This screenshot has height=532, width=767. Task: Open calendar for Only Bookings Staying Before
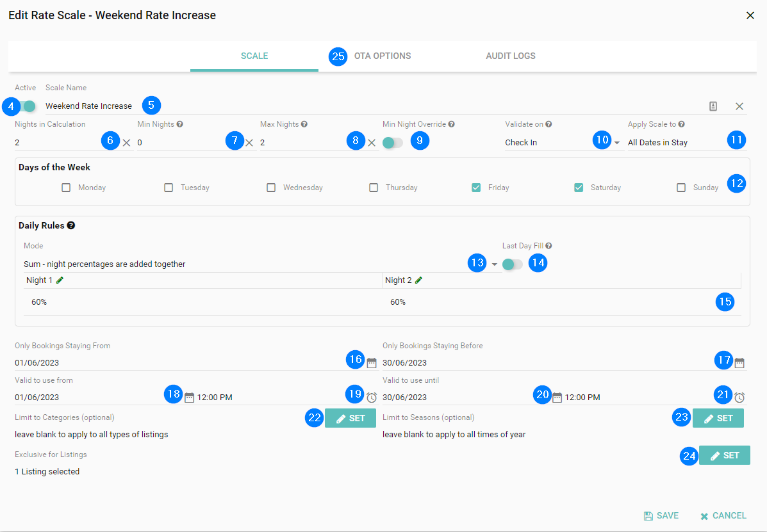739,363
